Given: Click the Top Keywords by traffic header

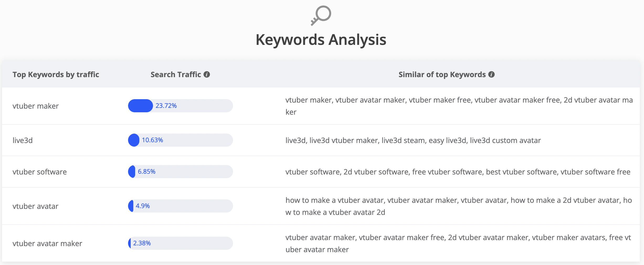Looking at the screenshot, I should 56,75.
